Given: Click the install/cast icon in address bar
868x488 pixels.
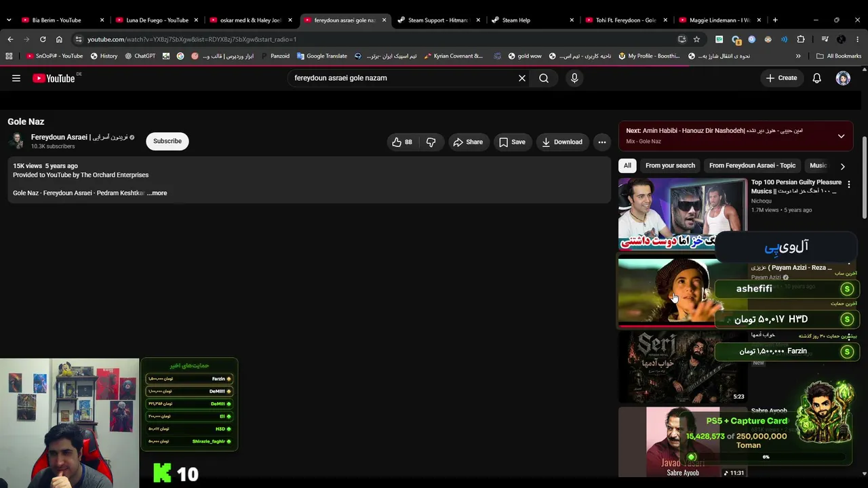Looking at the screenshot, I should tap(682, 39).
